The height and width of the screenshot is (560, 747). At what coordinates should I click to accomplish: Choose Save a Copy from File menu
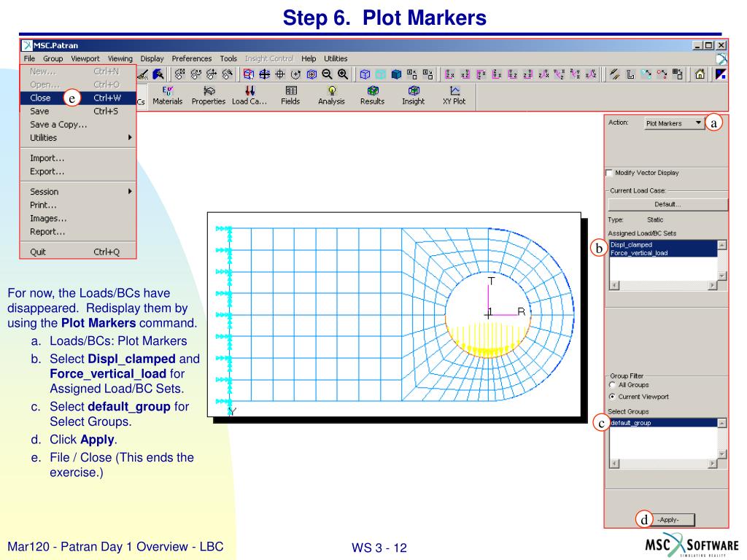tap(77, 124)
